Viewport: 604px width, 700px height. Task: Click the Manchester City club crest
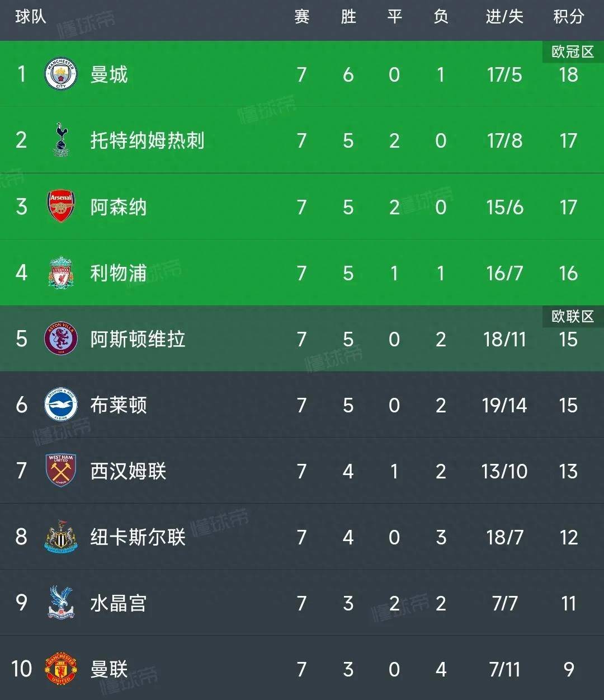pos(60,74)
